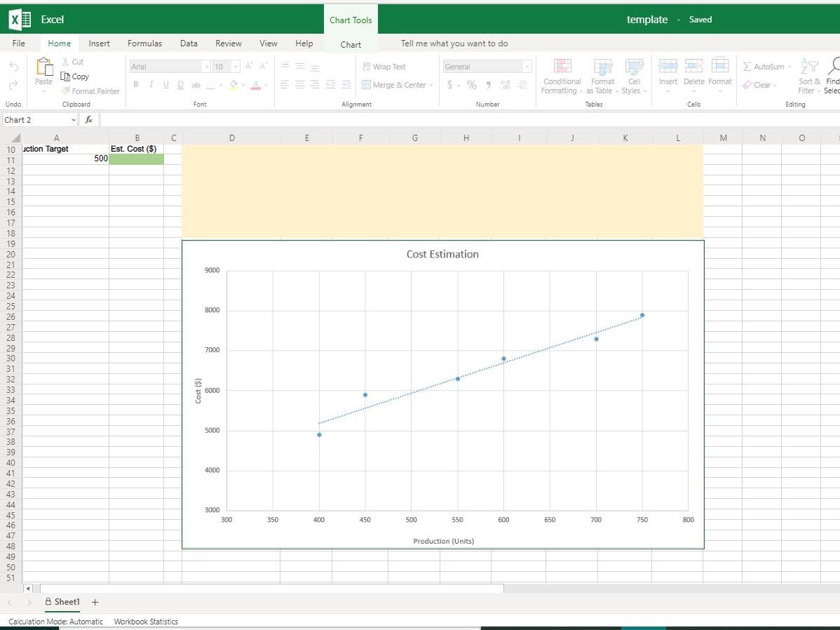Open the Formulas tab
Image resolution: width=840 pixels, height=630 pixels.
pos(144,43)
